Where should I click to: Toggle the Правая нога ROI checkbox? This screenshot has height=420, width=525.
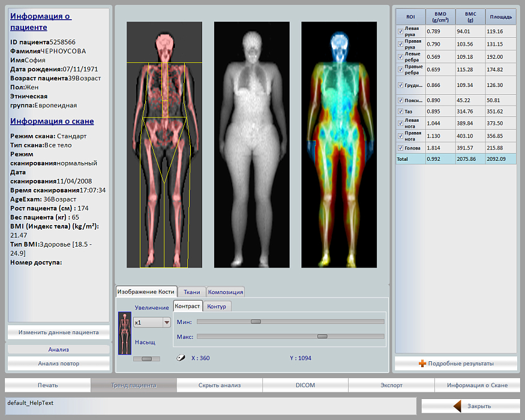point(400,136)
